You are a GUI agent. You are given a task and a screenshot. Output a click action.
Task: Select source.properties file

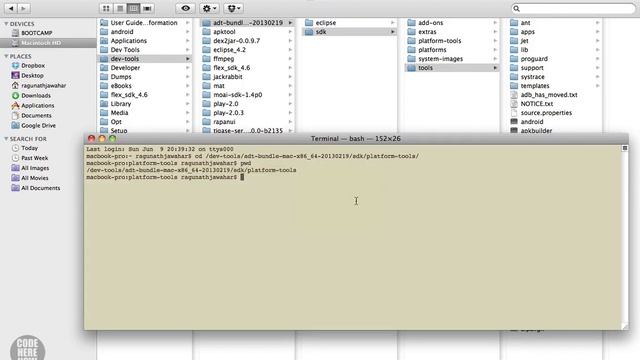tap(555, 113)
